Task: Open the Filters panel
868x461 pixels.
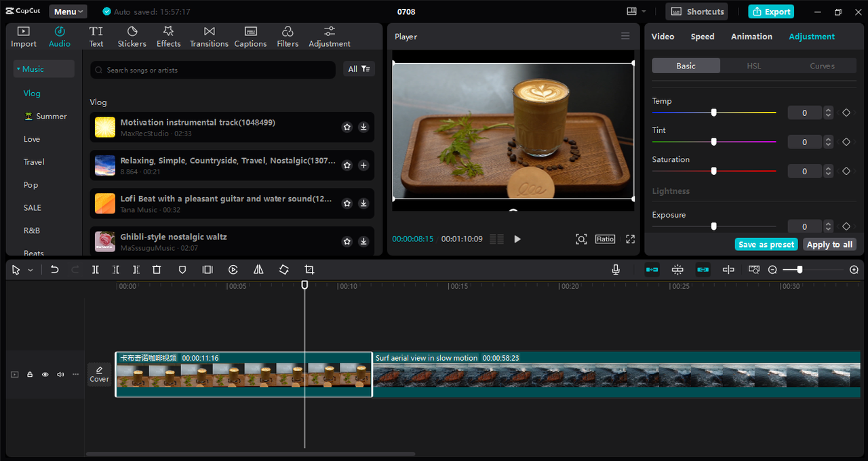Action: pos(288,37)
